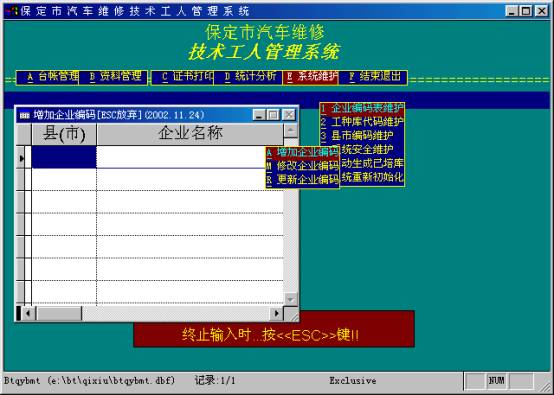This screenshot has width=554, height=395.
Task: Click the horizontal scrollbar left arrow
Action: coord(28,313)
